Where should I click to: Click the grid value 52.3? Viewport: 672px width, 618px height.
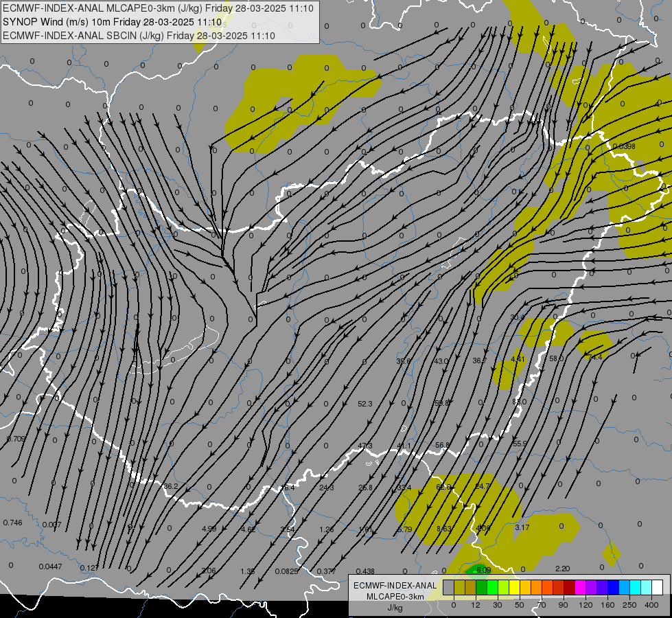coord(365,404)
